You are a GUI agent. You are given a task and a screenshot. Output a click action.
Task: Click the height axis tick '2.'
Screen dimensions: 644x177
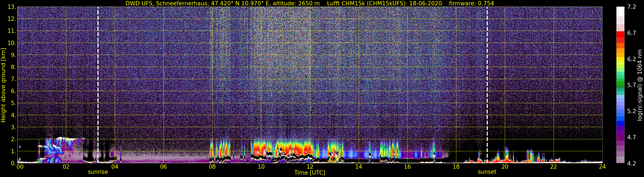coord(13,139)
